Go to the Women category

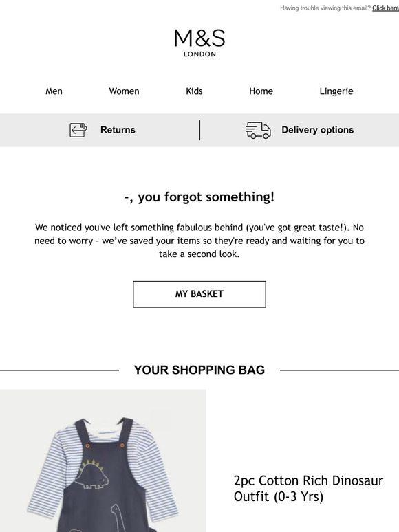(x=124, y=91)
